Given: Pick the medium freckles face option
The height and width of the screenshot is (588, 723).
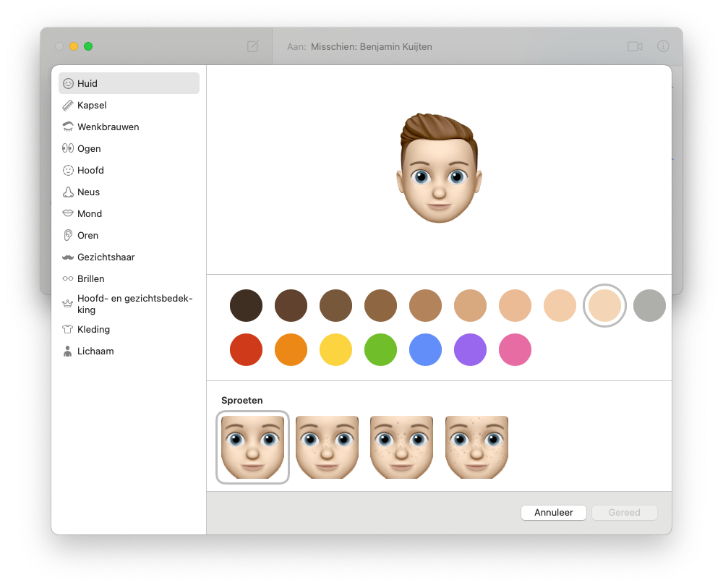Looking at the screenshot, I should 401,448.
